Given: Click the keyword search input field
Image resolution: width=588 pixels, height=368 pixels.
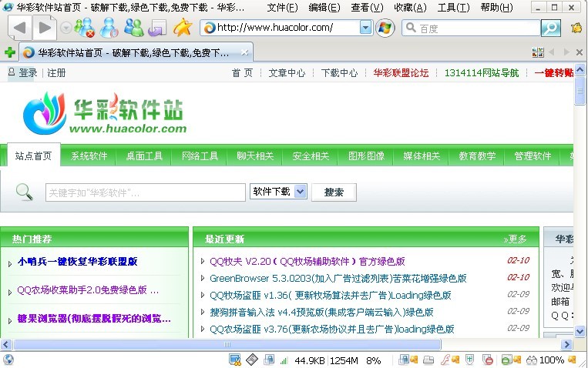Looking at the screenshot, I should pyautogui.click(x=146, y=192).
